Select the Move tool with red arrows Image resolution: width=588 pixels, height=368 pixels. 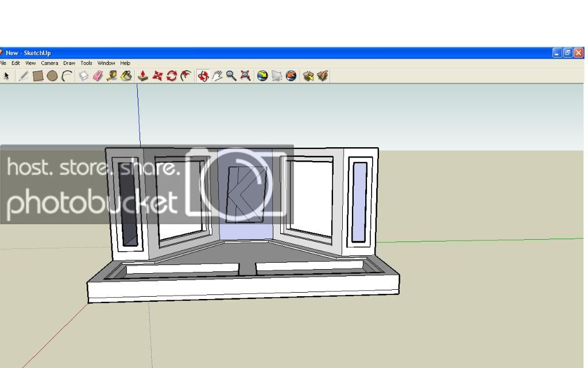click(157, 76)
